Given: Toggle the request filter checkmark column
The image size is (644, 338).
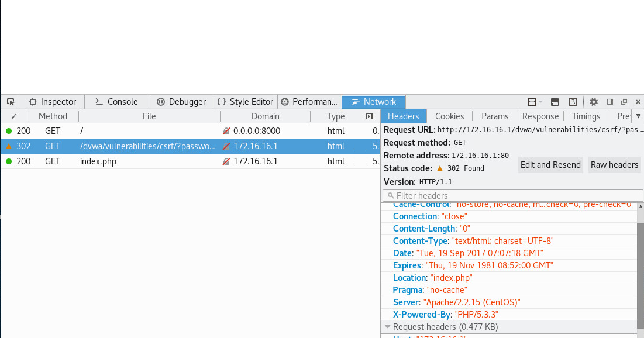Looking at the screenshot, I should click(13, 116).
